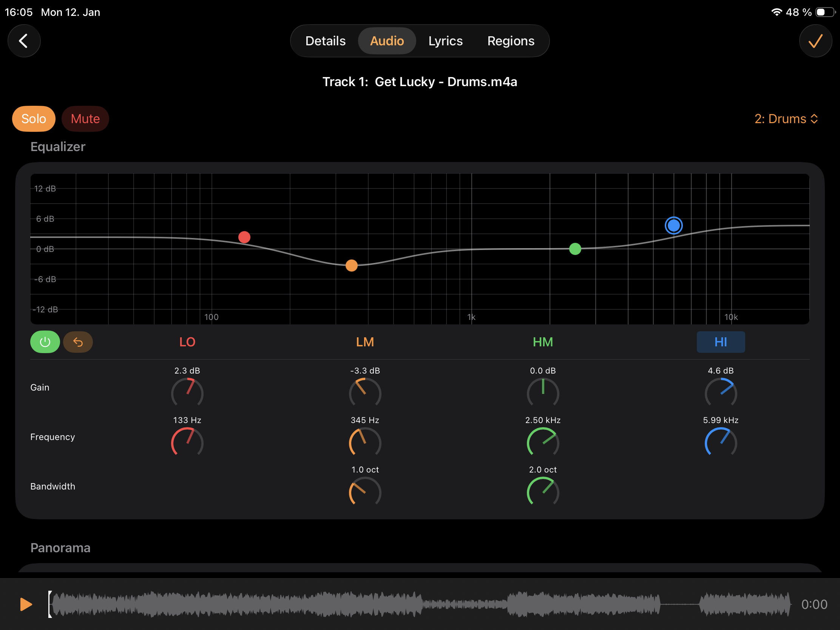The image size is (840, 630).
Task: Click the HM Bandwidth knob showing 2.0 oct
Action: tap(543, 492)
